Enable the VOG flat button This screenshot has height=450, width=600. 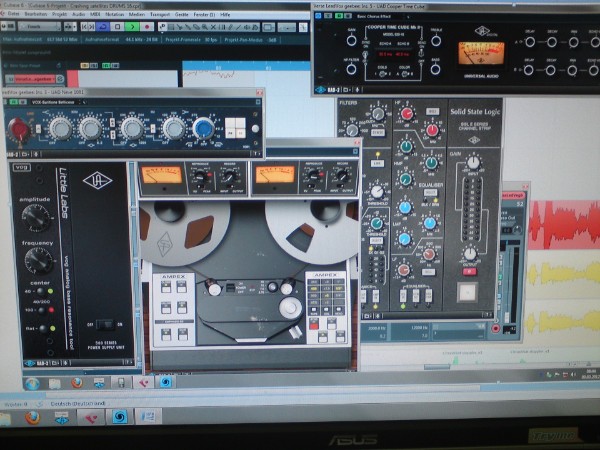click(43, 328)
